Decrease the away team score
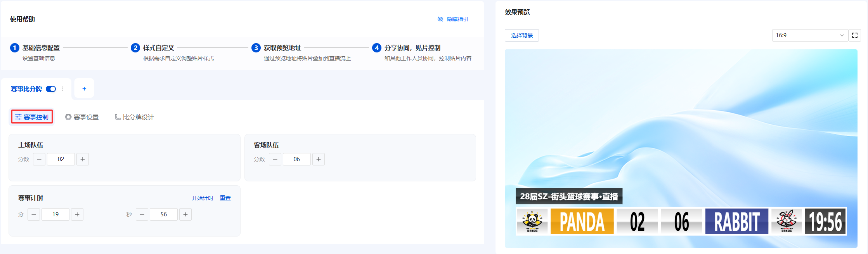This screenshot has height=254, width=868. coord(275,159)
